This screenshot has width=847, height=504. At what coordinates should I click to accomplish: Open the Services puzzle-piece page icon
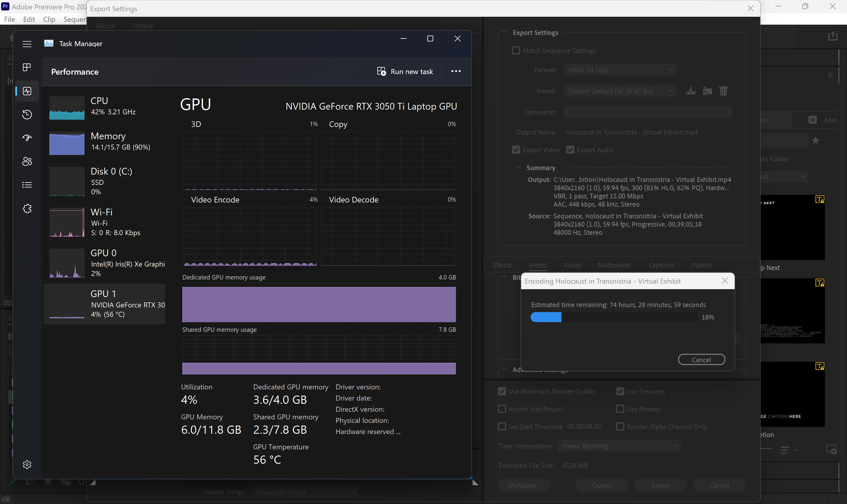(27, 209)
